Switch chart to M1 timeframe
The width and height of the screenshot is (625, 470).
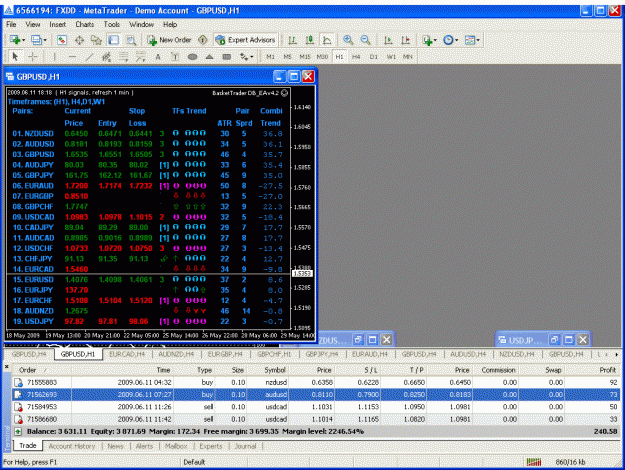[x=270, y=57]
